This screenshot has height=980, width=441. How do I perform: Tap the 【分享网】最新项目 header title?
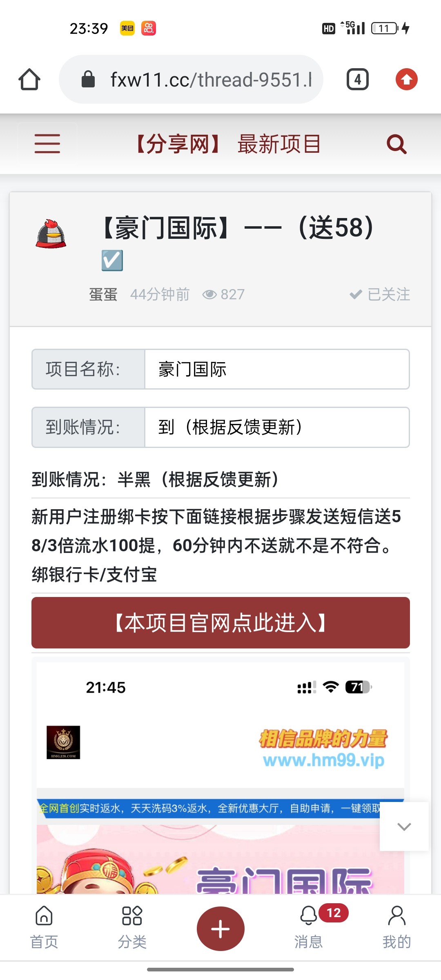[x=229, y=144]
